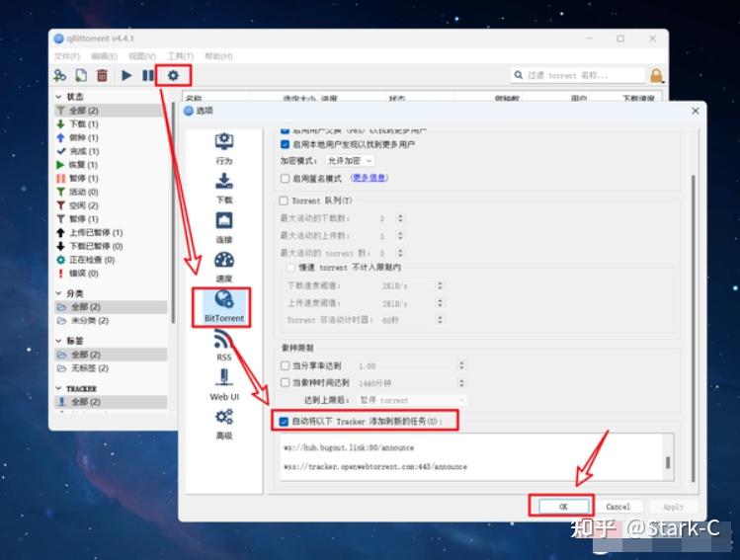Viewport: 740px width, 560px height.
Task: Collapse the 标签 section in sidebar
Action: (x=59, y=341)
